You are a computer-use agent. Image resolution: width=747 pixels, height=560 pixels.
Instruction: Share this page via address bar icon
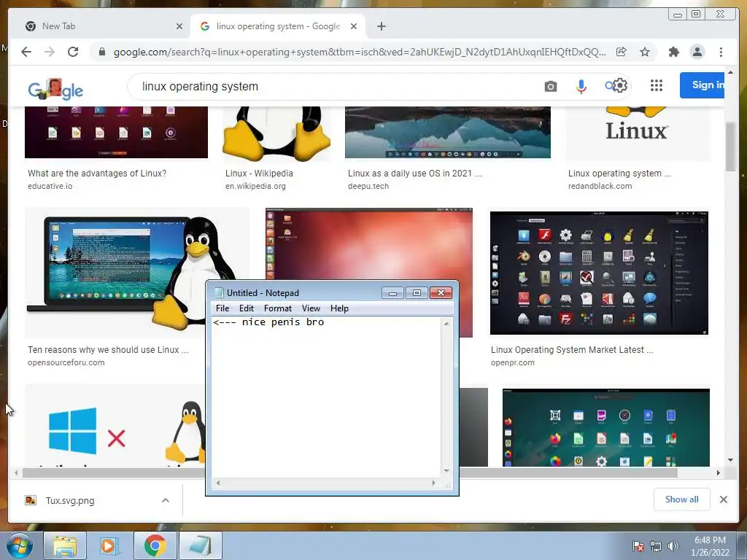point(622,52)
